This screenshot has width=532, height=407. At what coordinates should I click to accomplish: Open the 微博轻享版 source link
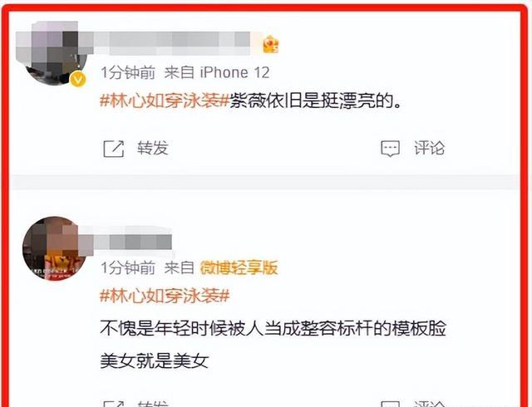(x=239, y=267)
